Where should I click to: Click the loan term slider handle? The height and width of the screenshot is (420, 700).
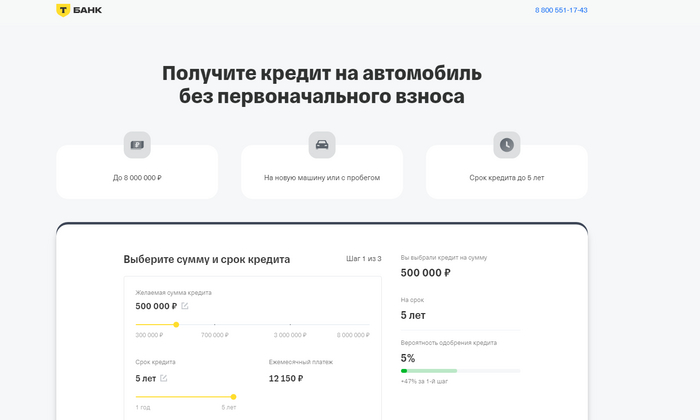coord(233,397)
